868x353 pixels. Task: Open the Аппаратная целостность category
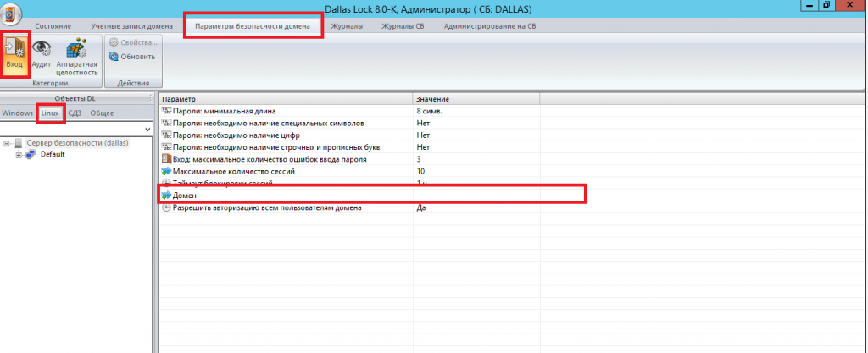coord(77,57)
